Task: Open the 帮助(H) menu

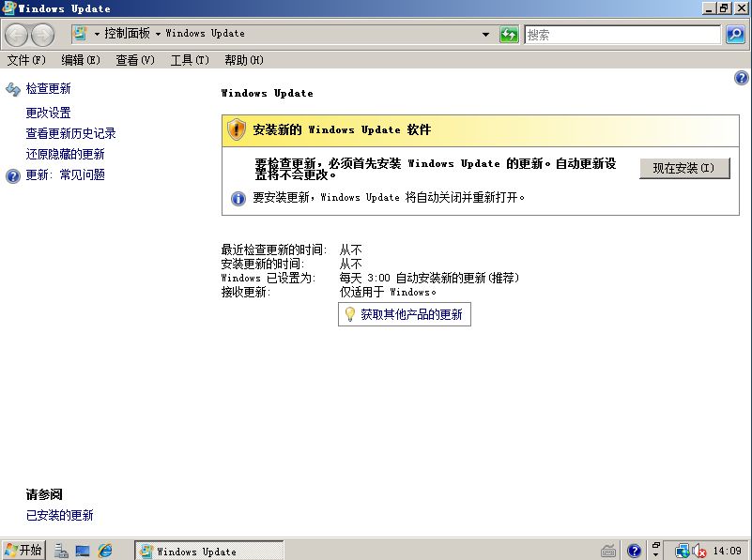Action: [244, 60]
